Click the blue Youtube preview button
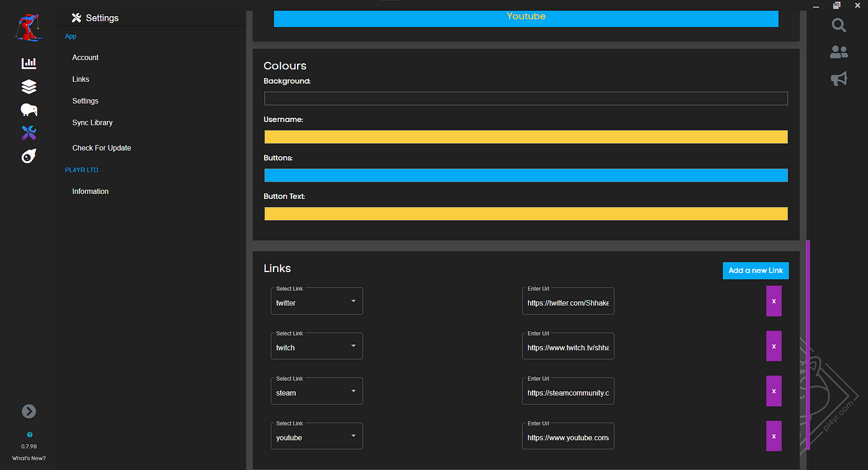Viewport: 868px width, 470px height. [526, 17]
